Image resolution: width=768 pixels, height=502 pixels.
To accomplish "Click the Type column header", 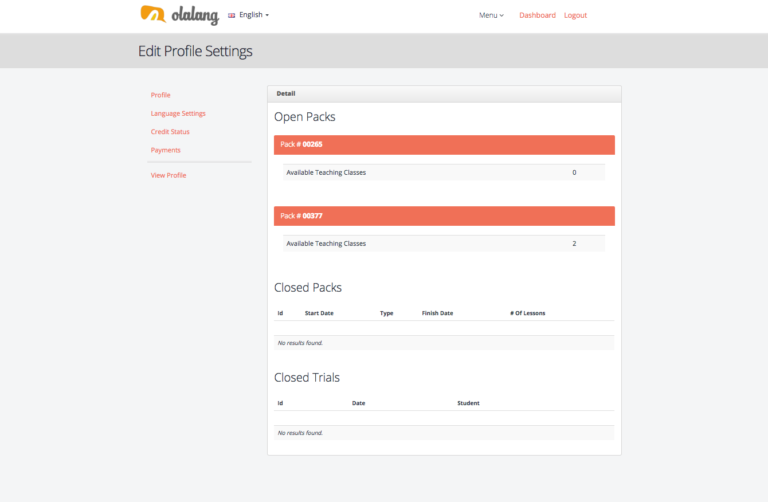I will pos(387,313).
